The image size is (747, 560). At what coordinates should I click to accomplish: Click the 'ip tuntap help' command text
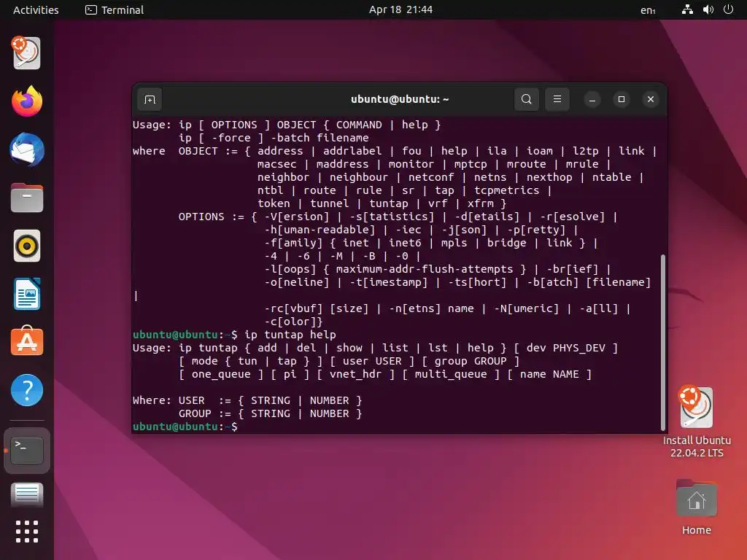290,335
